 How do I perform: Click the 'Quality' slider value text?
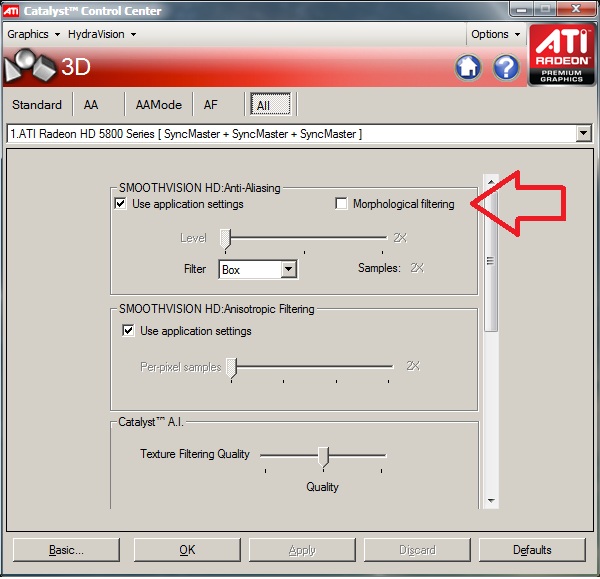(323, 487)
